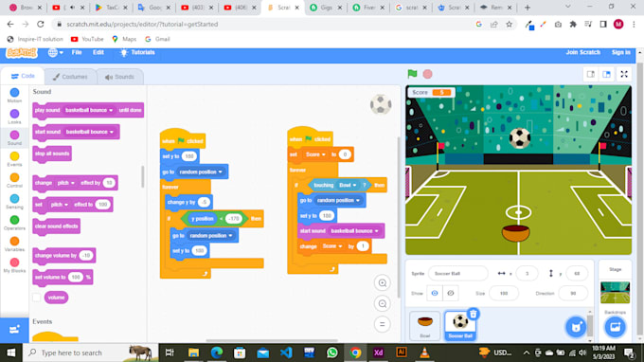Open Score dropdown in change Score block
Screen dimensions: 644x362
pos(332,246)
